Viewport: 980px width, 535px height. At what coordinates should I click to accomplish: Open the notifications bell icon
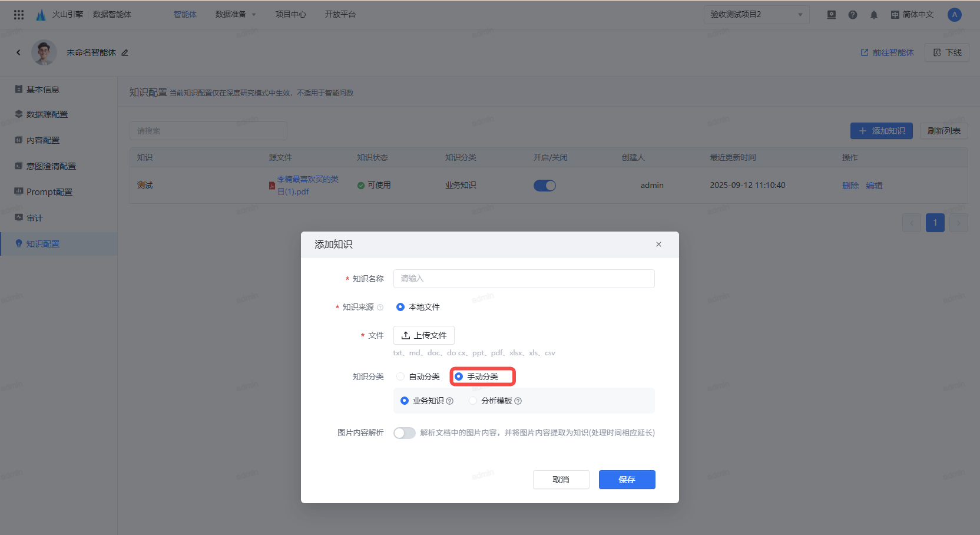pyautogui.click(x=874, y=15)
